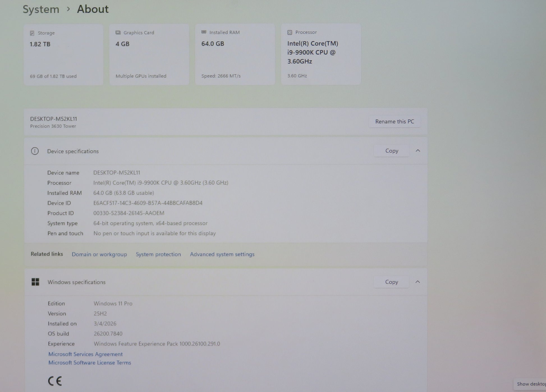Screen dimensions: 546x392
Task: Click the Windows logo icon
Action: [35, 282]
